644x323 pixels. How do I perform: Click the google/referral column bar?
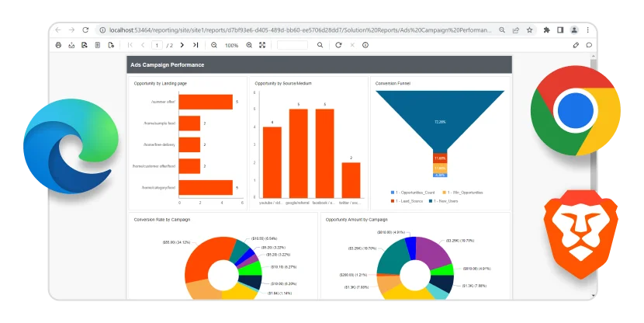pos(299,153)
